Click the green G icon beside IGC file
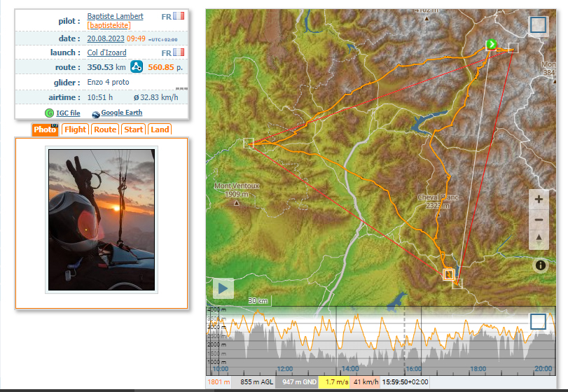 (49, 113)
